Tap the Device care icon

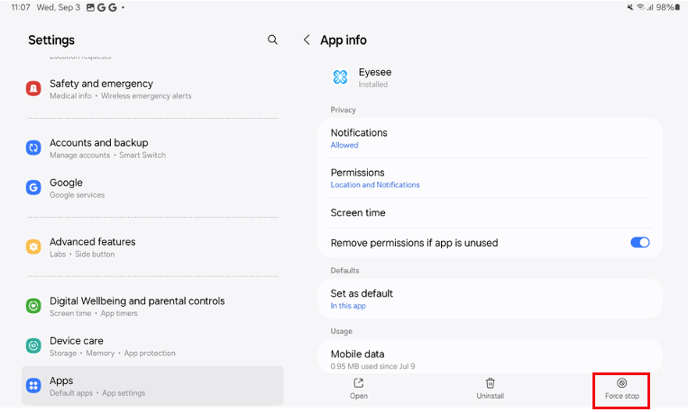click(33, 345)
